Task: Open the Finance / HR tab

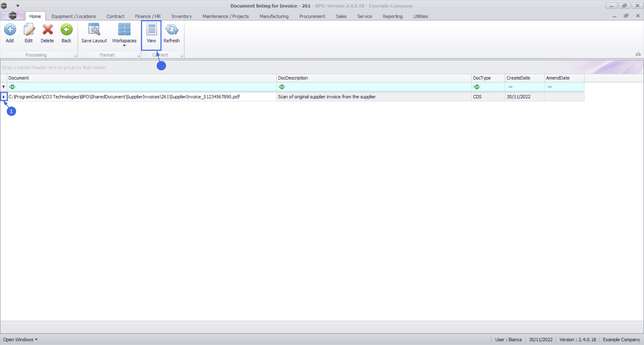Action: [x=148, y=16]
